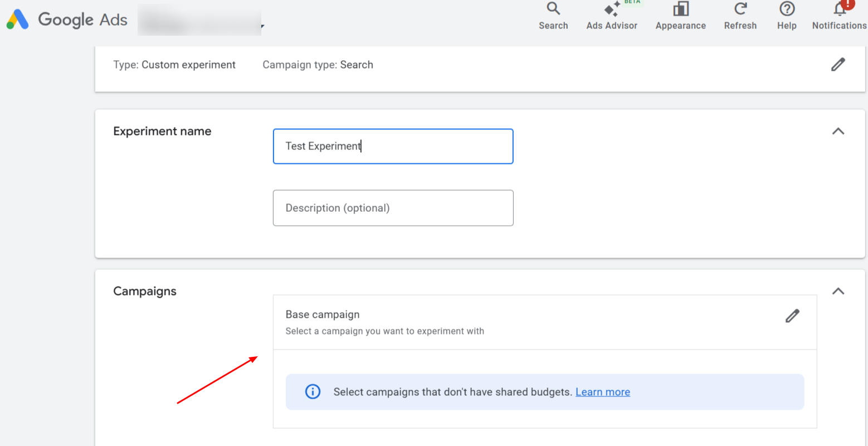Follow the Learn more link
This screenshot has height=446, width=868.
[x=602, y=392]
